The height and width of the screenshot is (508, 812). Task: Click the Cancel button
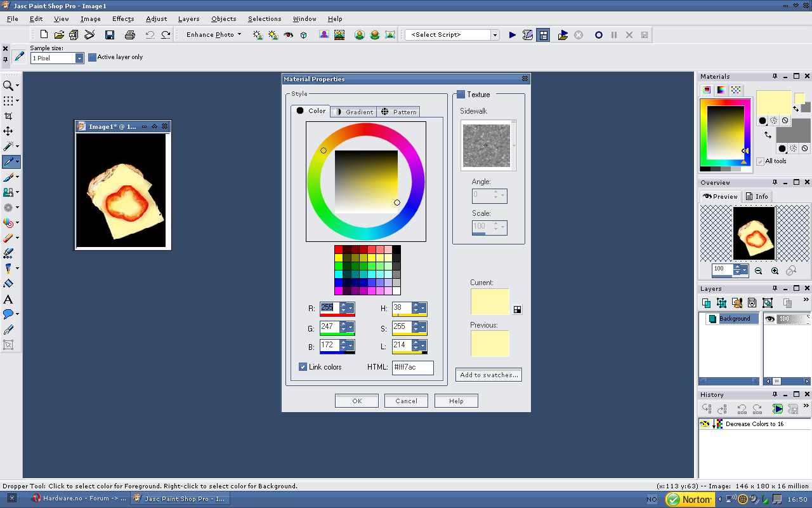pyautogui.click(x=406, y=401)
